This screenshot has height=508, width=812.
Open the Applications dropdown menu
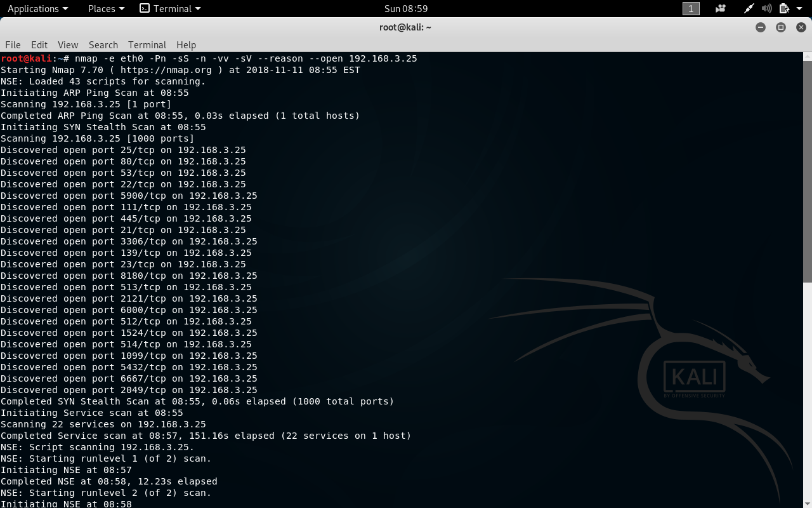[37, 8]
